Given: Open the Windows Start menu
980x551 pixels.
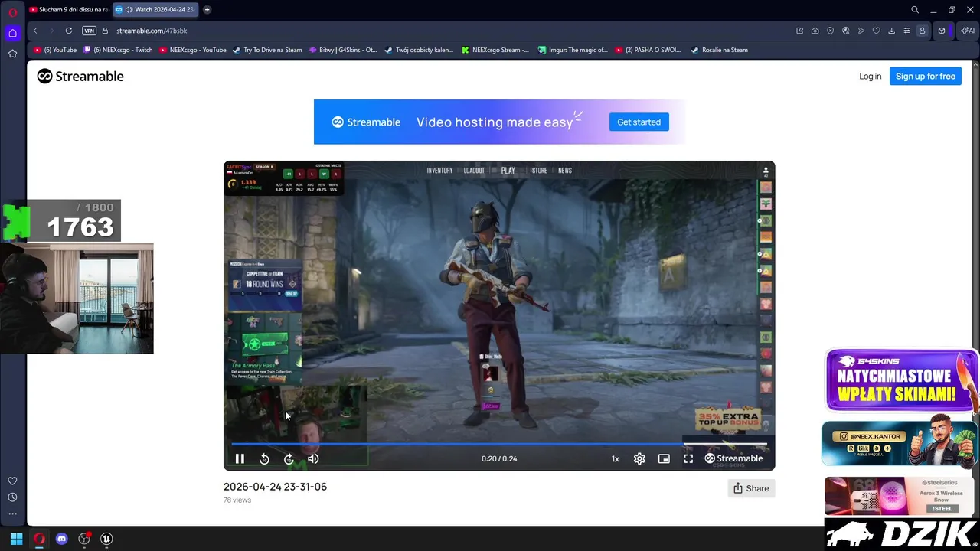Looking at the screenshot, I should tap(16, 539).
